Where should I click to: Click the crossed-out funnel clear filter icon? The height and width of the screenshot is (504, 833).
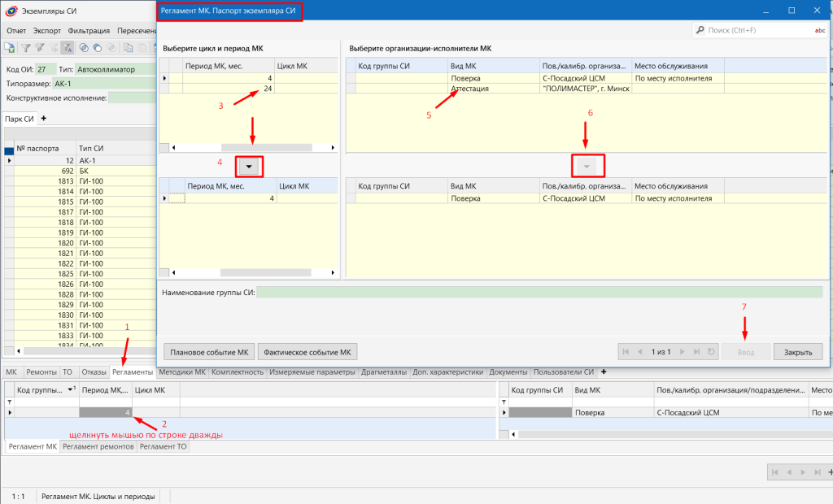[53, 48]
